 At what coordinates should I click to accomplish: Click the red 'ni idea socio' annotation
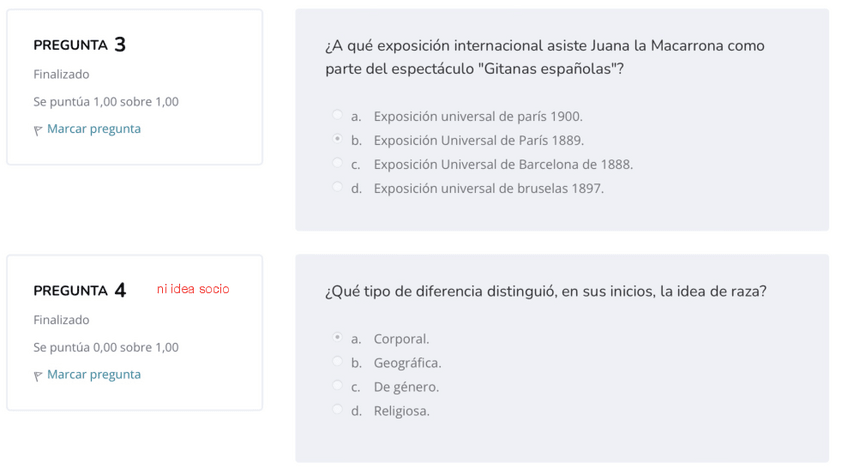click(193, 289)
